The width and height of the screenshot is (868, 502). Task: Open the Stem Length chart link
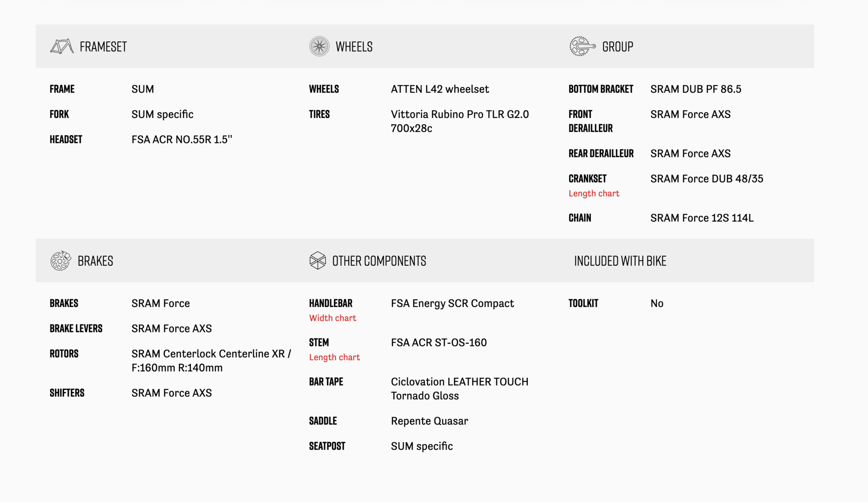pyautogui.click(x=334, y=357)
